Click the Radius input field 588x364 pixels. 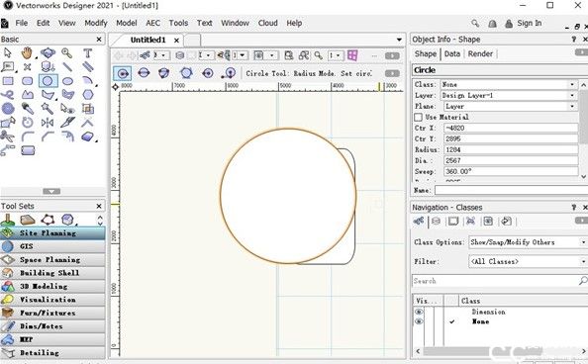pos(511,149)
